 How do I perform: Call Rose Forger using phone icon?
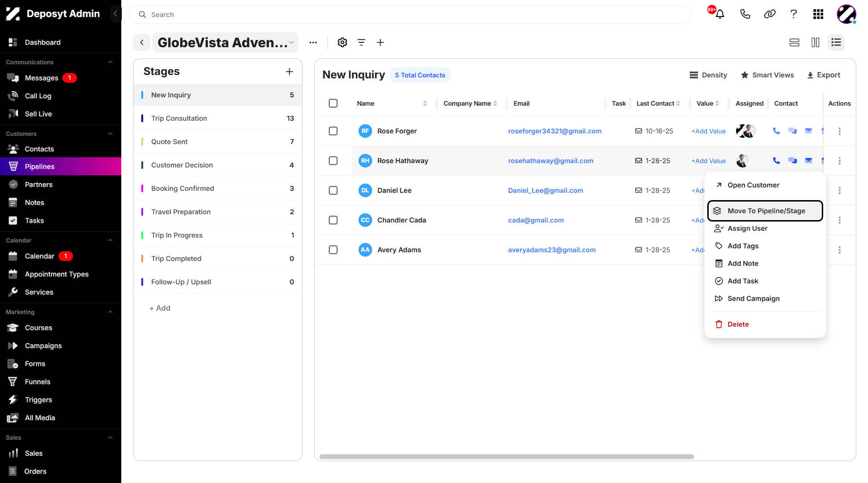tap(776, 131)
